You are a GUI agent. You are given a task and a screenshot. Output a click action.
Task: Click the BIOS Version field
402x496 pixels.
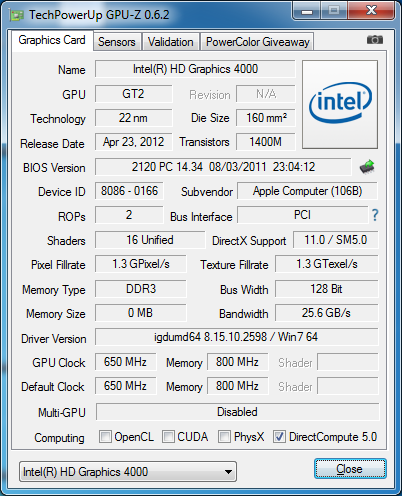click(x=223, y=167)
